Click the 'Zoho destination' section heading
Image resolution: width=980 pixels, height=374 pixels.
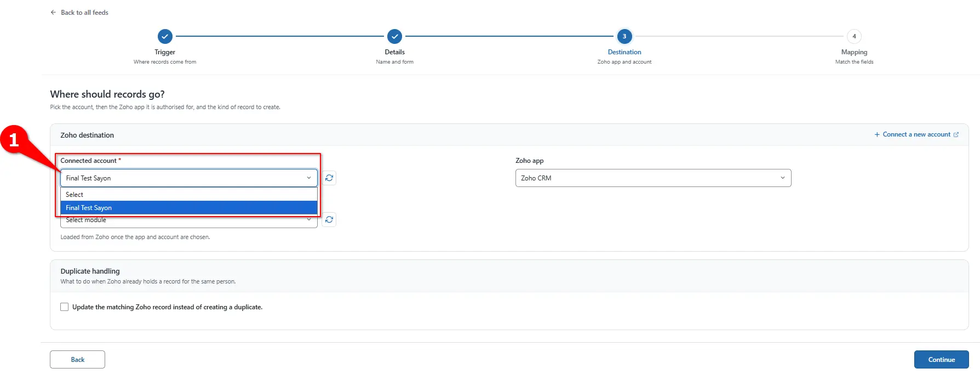click(x=87, y=135)
